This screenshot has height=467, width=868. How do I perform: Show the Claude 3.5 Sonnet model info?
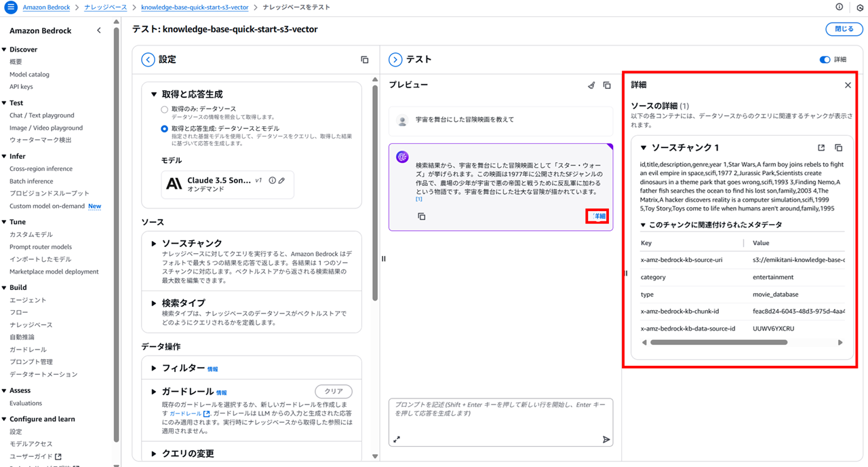(x=272, y=181)
